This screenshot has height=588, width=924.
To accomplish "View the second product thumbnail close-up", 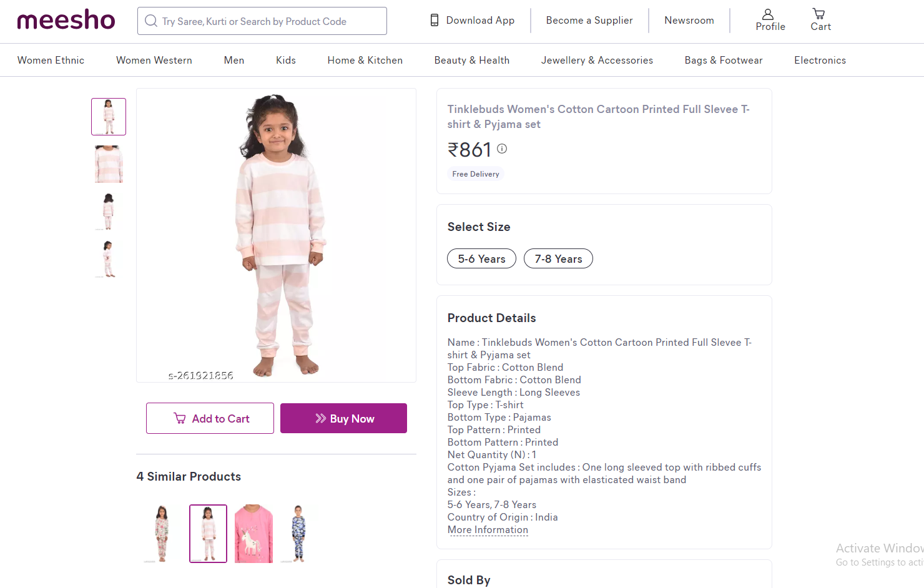I will click(109, 164).
